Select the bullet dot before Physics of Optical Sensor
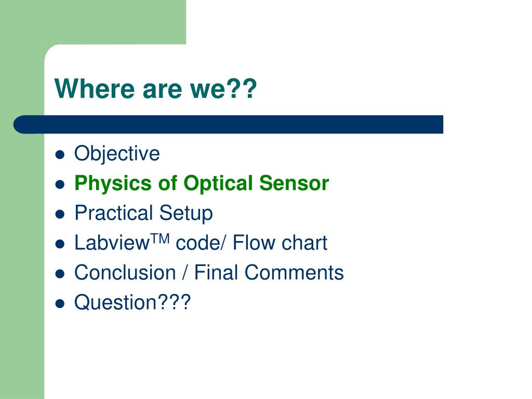 [x=60, y=184]
